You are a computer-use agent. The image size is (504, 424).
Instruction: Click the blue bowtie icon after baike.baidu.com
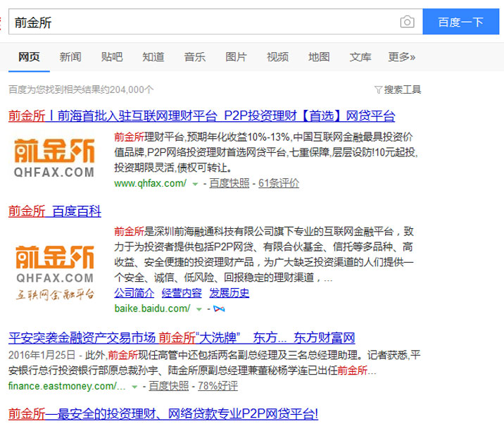(219, 308)
